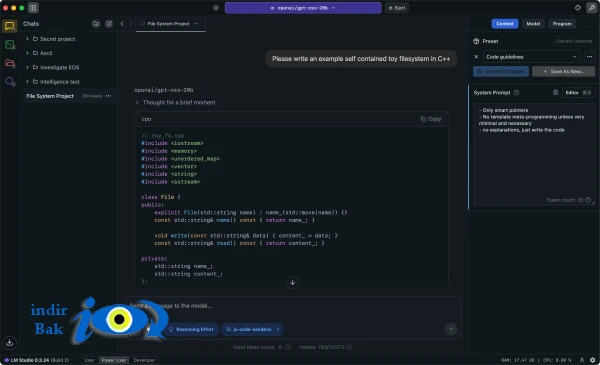Create a new chat folder
This screenshot has width=600, height=365.
pyautogui.click(x=96, y=24)
